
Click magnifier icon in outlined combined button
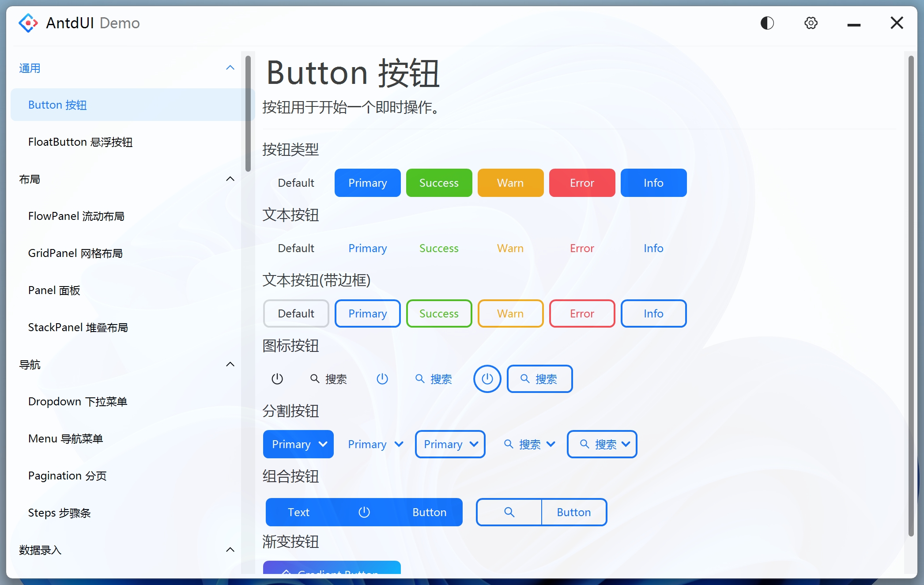509,512
